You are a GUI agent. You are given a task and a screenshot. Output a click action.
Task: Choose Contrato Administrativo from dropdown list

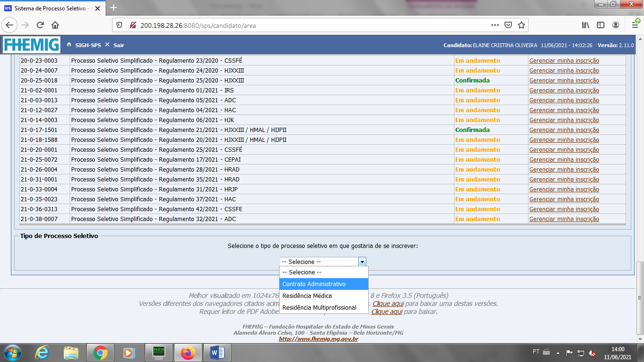[x=314, y=284]
